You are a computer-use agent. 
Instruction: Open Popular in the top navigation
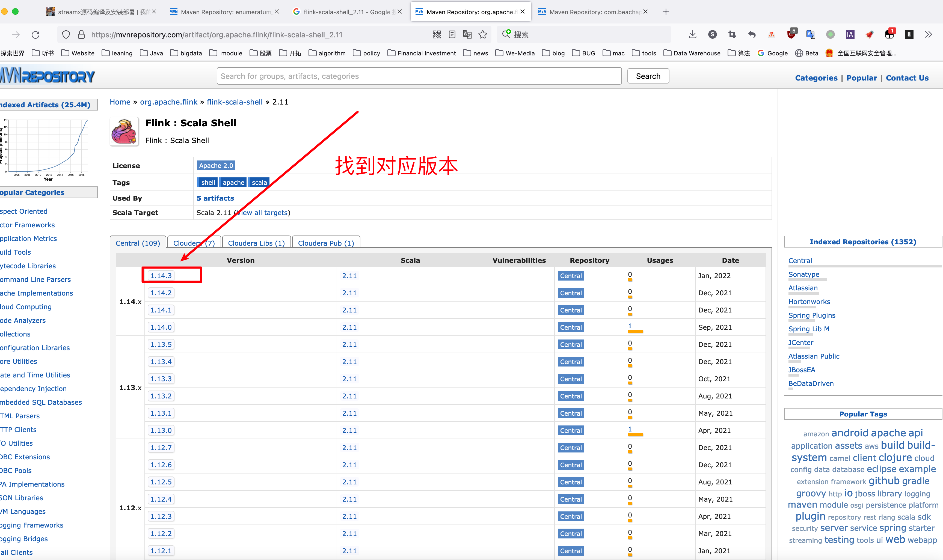pyautogui.click(x=862, y=78)
